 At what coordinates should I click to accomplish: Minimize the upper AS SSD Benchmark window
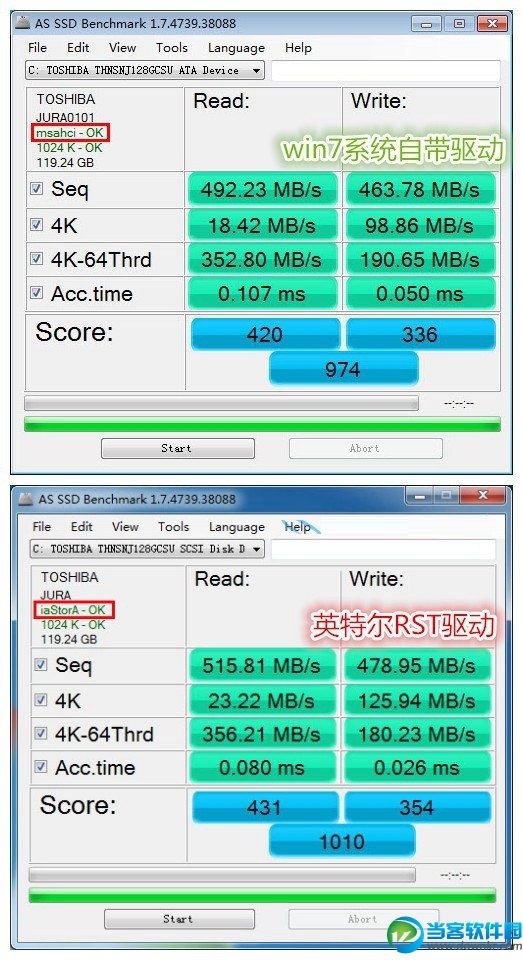(x=427, y=24)
